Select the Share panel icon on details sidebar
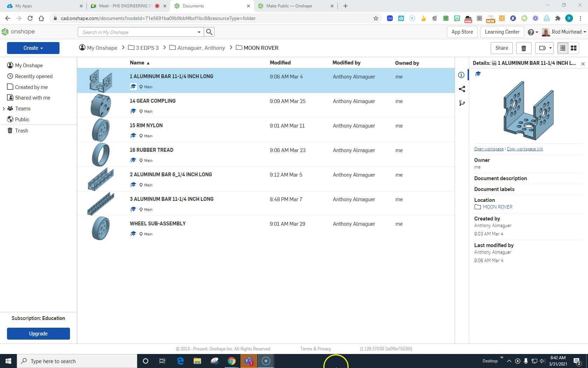 coord(462,89)
